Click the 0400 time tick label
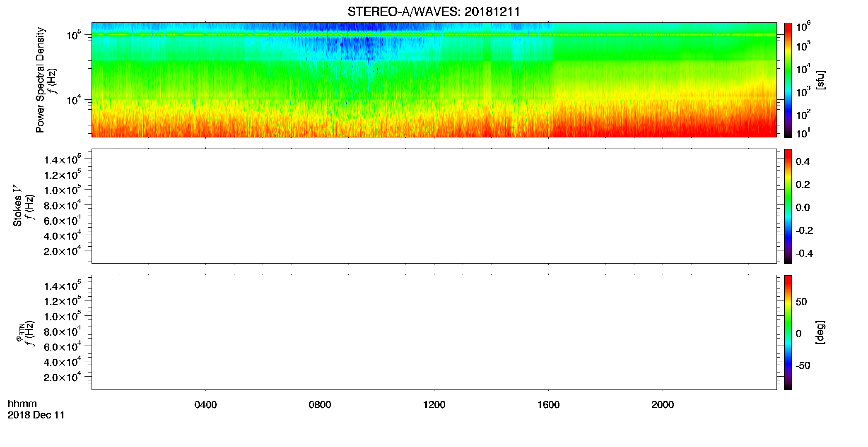 [x=206, y=405]
